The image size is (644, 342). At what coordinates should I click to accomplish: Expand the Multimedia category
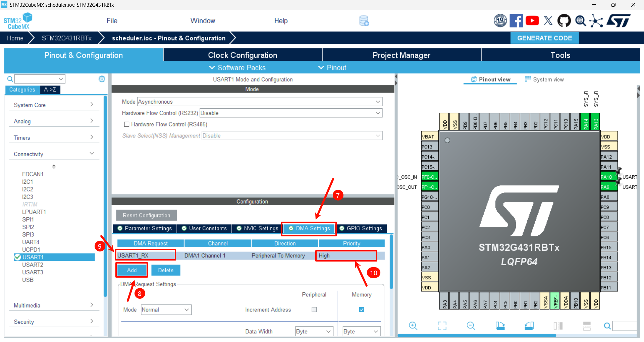[x=54, y=305]
